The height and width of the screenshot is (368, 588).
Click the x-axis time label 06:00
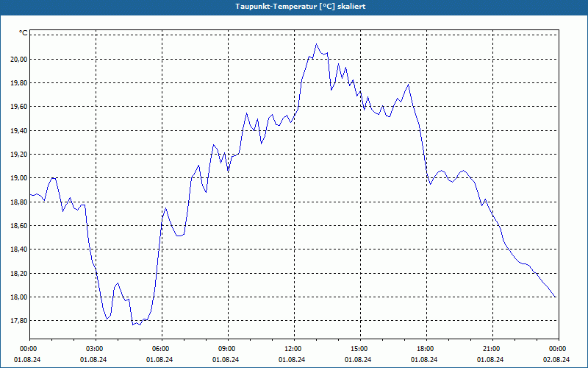click(x=162, y=349)
